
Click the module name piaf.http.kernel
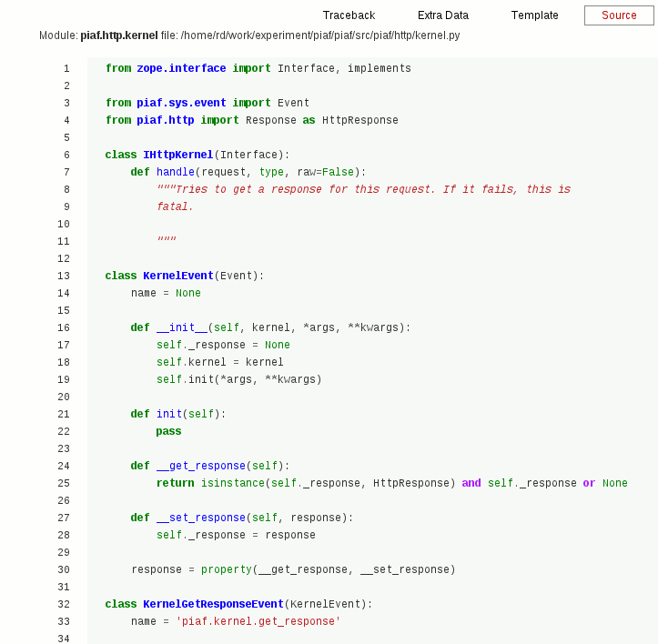[118, 35]
